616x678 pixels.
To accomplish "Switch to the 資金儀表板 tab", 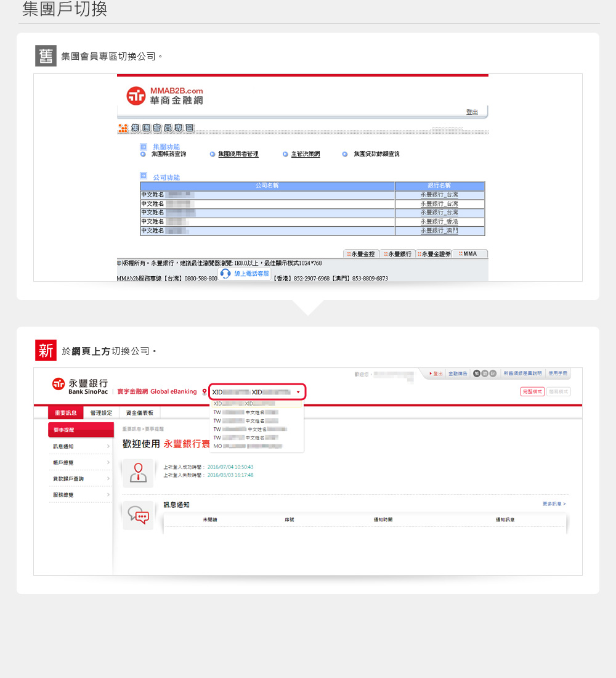I will click(140, 412).
